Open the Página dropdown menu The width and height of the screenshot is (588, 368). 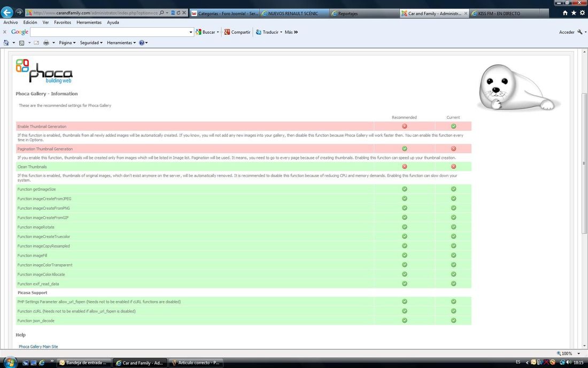pyautogui.click(x=67, y=43)
